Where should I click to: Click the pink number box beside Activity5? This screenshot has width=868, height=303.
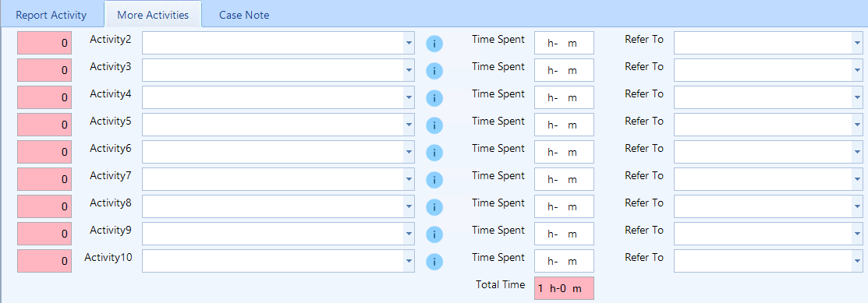[44, 125]
